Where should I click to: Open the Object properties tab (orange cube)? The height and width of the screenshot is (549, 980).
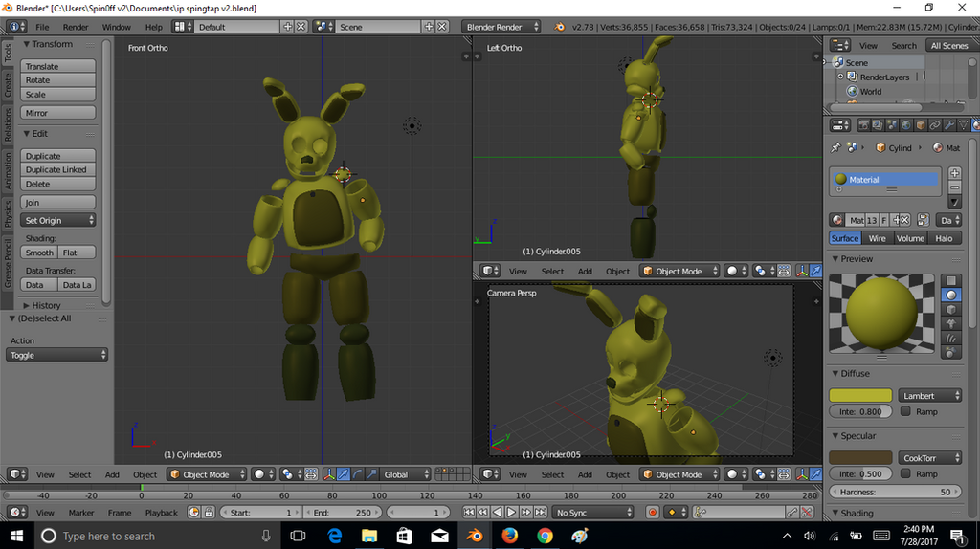921,125
